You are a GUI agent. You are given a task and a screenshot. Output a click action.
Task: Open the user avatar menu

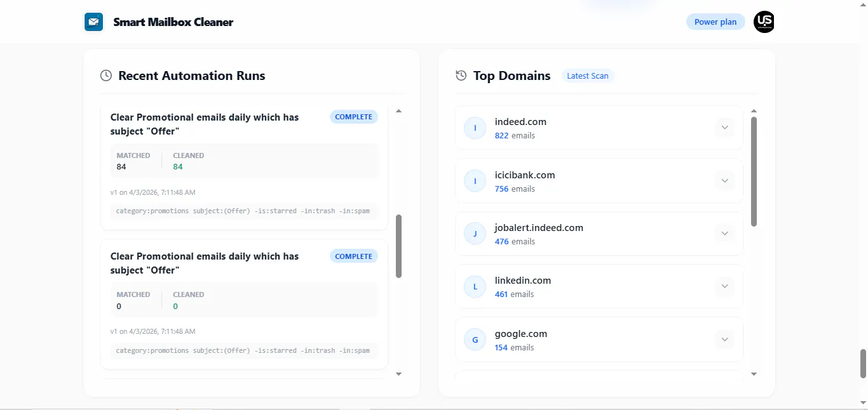click(x=764, y=22)
